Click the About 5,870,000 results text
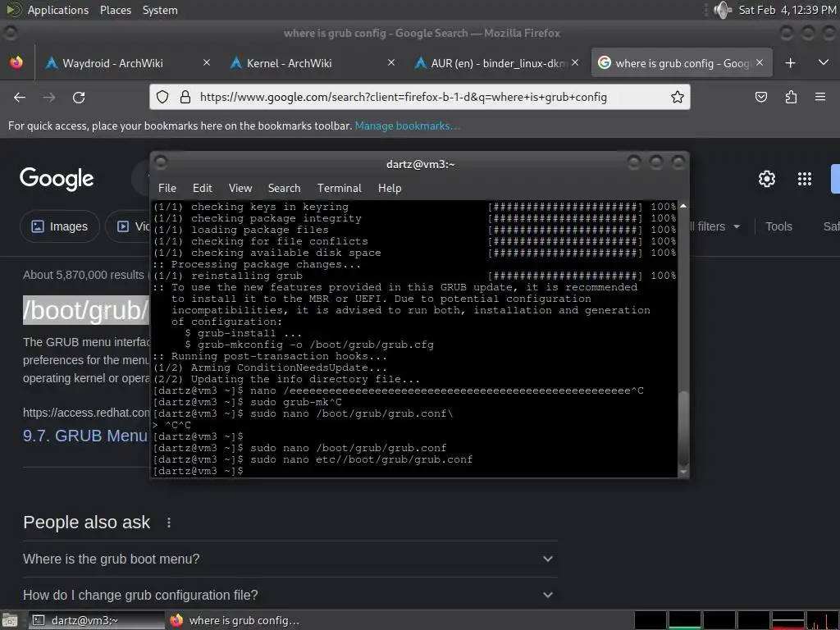 [84, 275]
